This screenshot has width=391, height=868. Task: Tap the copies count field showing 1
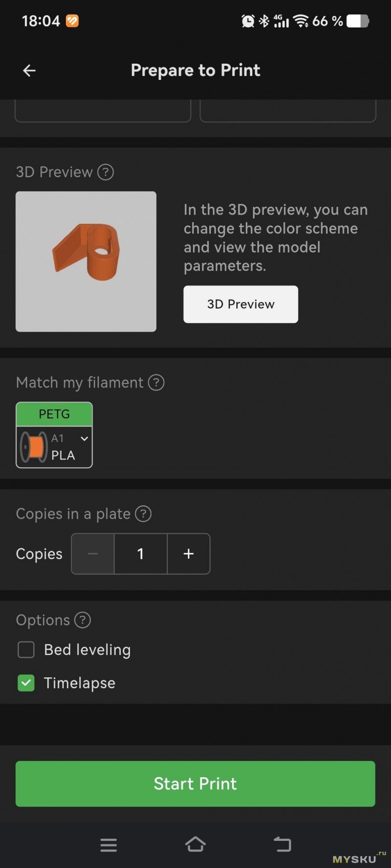click(141, 554)
